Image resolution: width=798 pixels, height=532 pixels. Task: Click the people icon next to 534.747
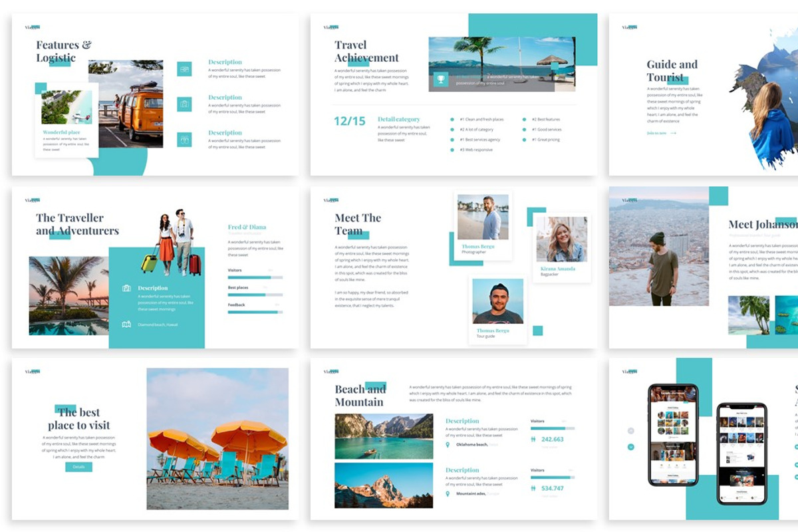coord(533,488)
